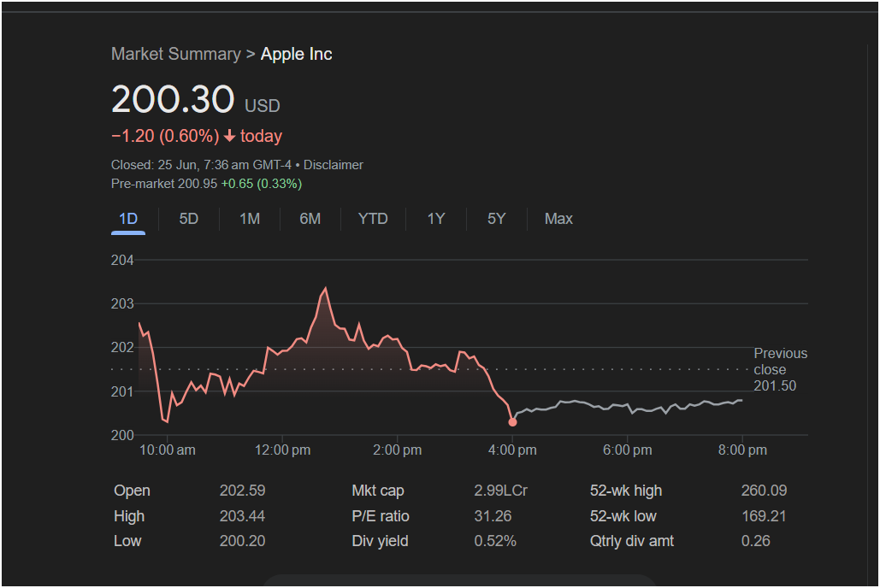880x588 pixels.
Task: Click the Qtrly div amt label
Action: (632, 541)
